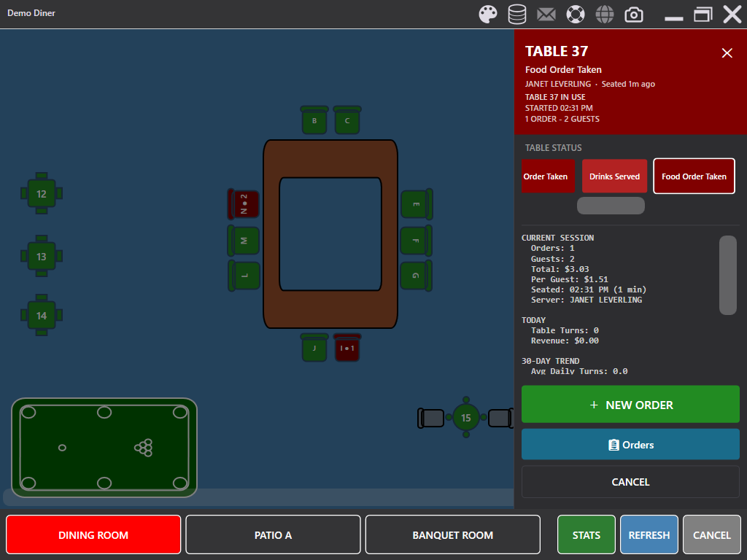Image resolution: width=747 pixels, height=560 pixels.
Task: View Orders for Table 37
Action: click(x=630, y=445)
